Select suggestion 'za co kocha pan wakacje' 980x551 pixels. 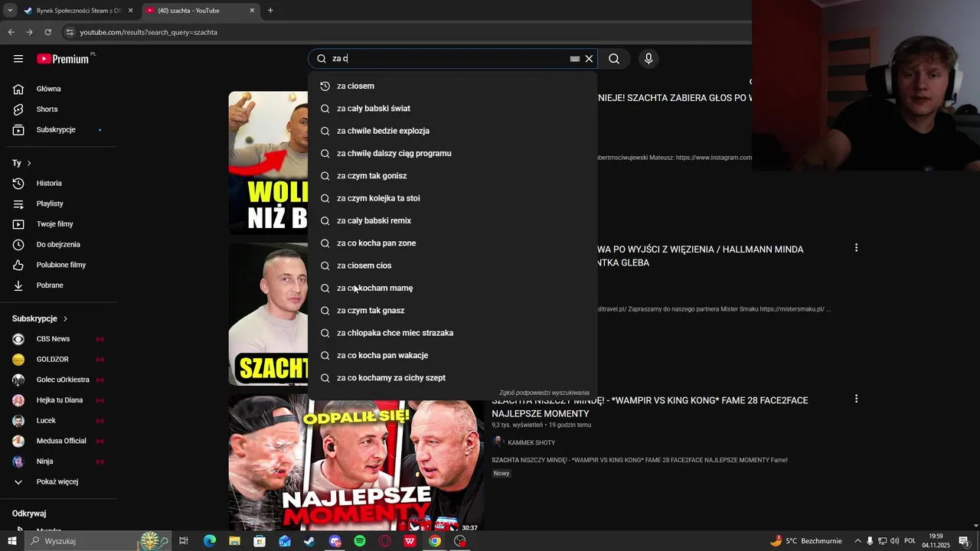(452, 355)
